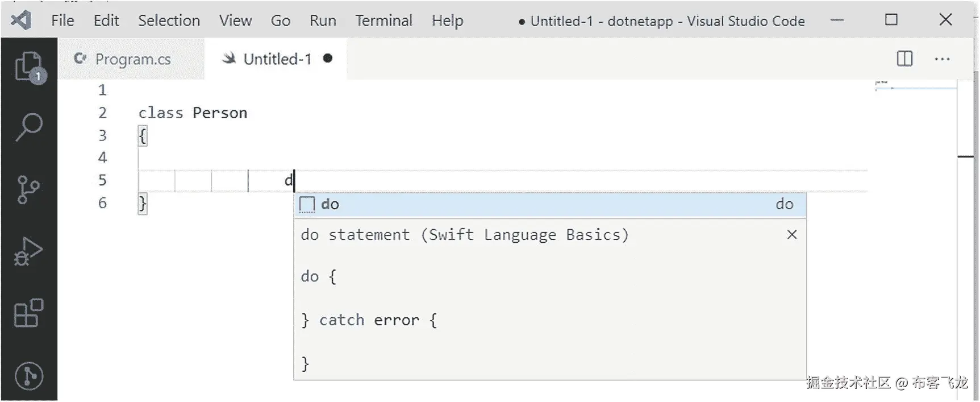The height and width of the screenshot is (402, 980).
Task: Open the Source Control view icon
Action: coord(28,189)
